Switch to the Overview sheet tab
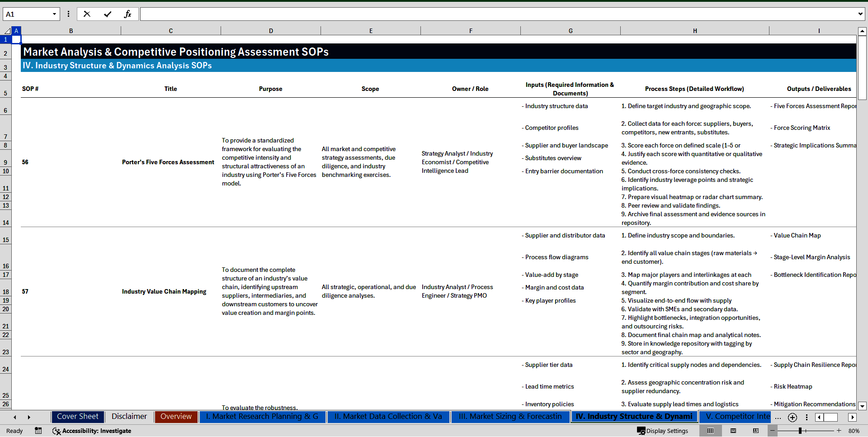The image size is (868, 437). pos(176,417)
